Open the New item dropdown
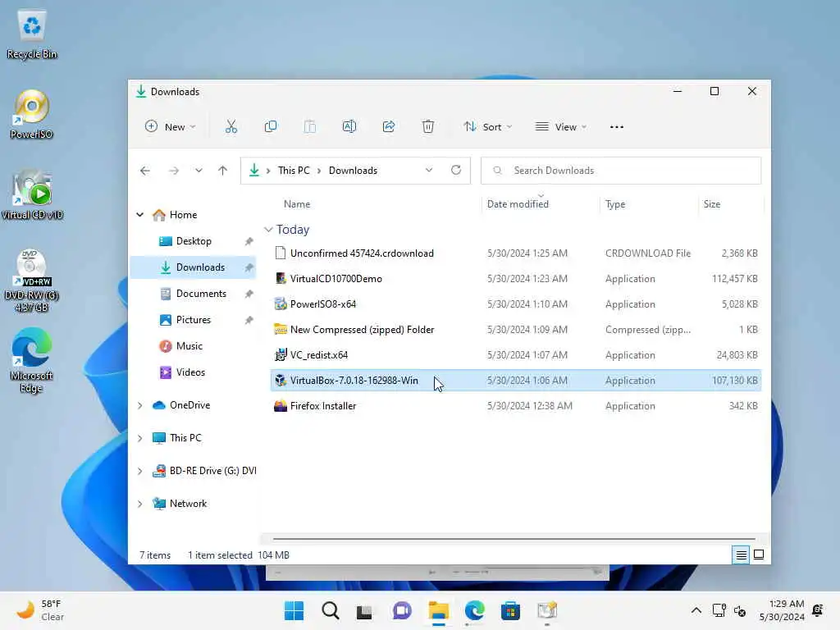The height and width of the screenshot is (630, 840). click(171, 127)
